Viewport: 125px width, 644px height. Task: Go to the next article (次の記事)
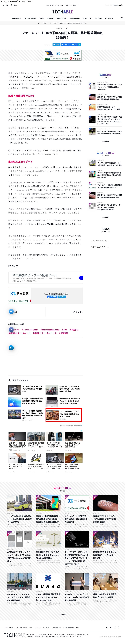coord(78,312)
